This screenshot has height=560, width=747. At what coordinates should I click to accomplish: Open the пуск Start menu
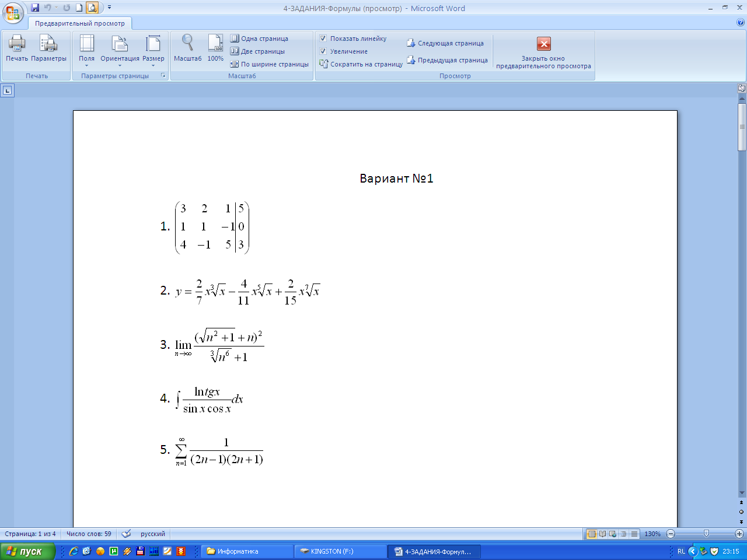(27, 551)
